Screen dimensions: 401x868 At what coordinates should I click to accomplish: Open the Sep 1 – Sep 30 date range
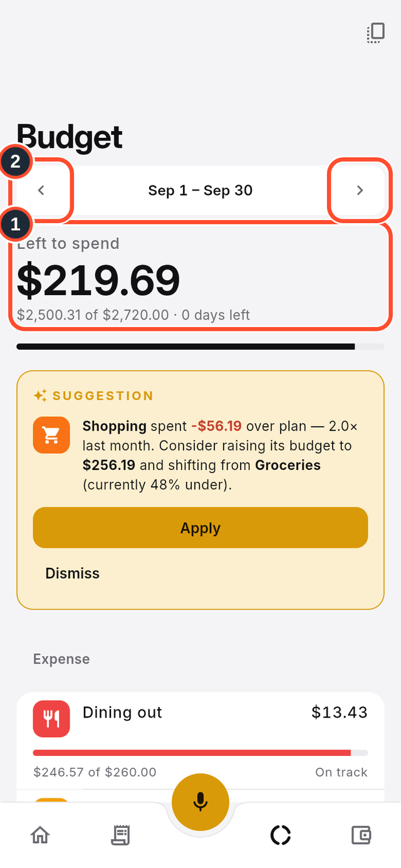(200, 191)
